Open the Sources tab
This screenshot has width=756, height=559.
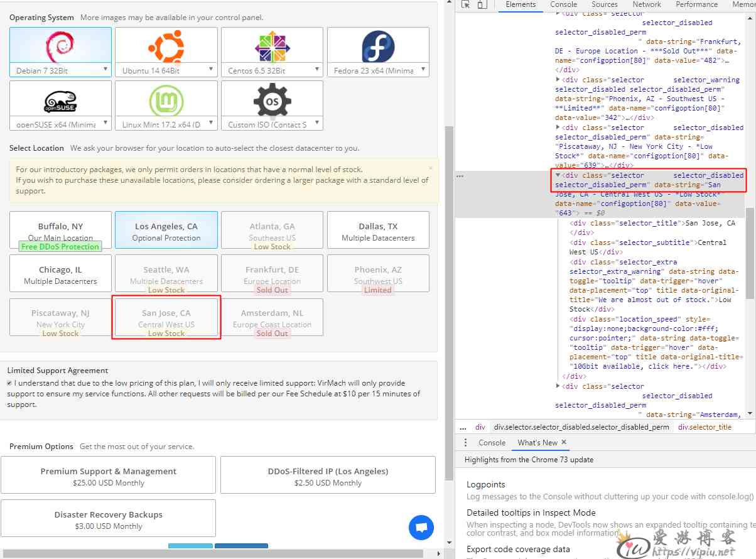coord(605,4)
